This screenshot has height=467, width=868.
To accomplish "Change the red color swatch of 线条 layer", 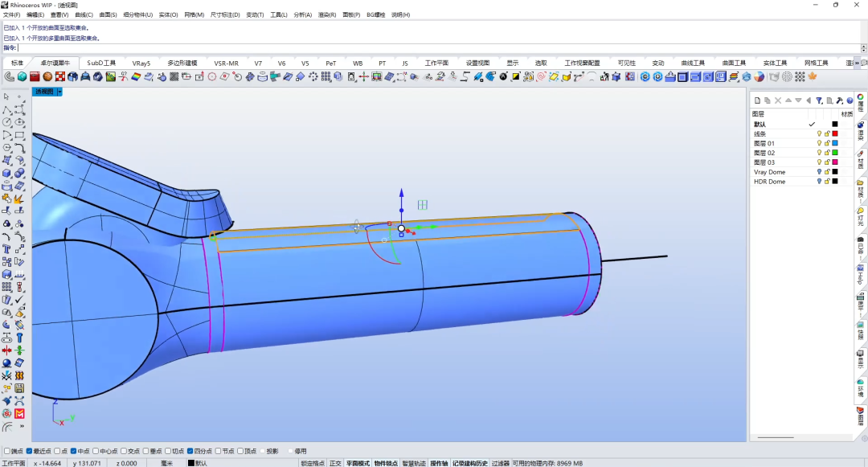I will point(835,134).
